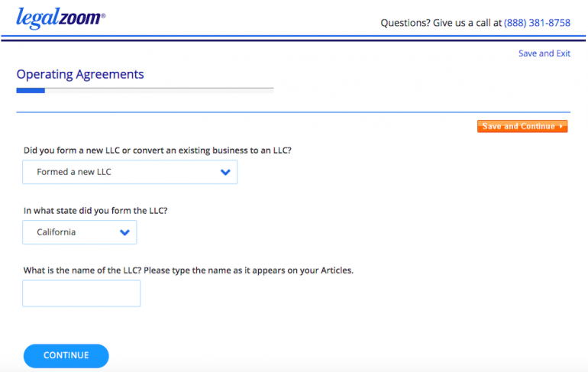Click the orange Save and Continue button
This screenshot has width=588, height=372.
(522, 127)
